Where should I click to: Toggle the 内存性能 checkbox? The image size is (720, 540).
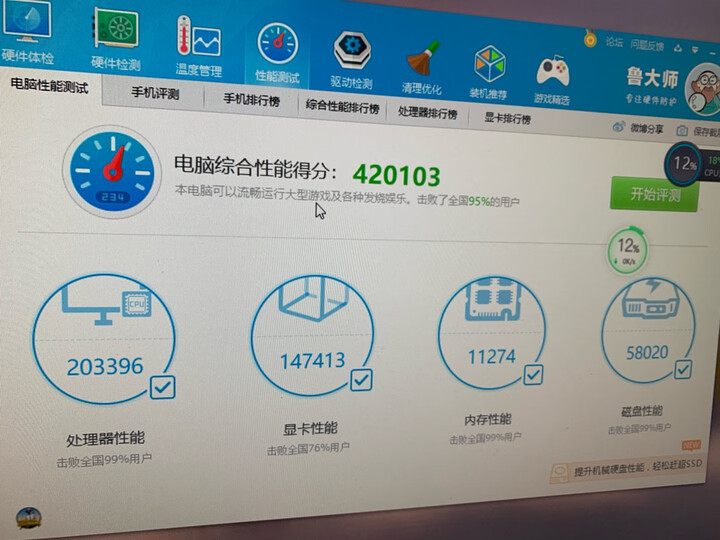click(x=534, y=374)
